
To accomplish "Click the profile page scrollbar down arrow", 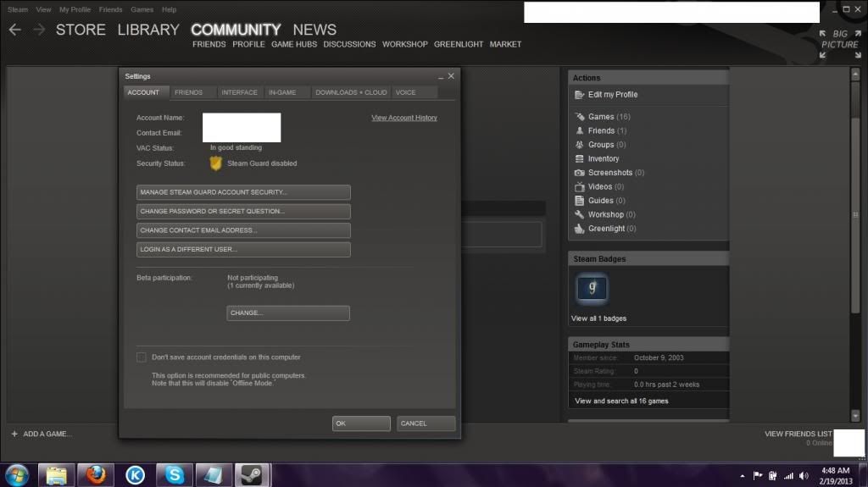I will (x=855, y=416).
